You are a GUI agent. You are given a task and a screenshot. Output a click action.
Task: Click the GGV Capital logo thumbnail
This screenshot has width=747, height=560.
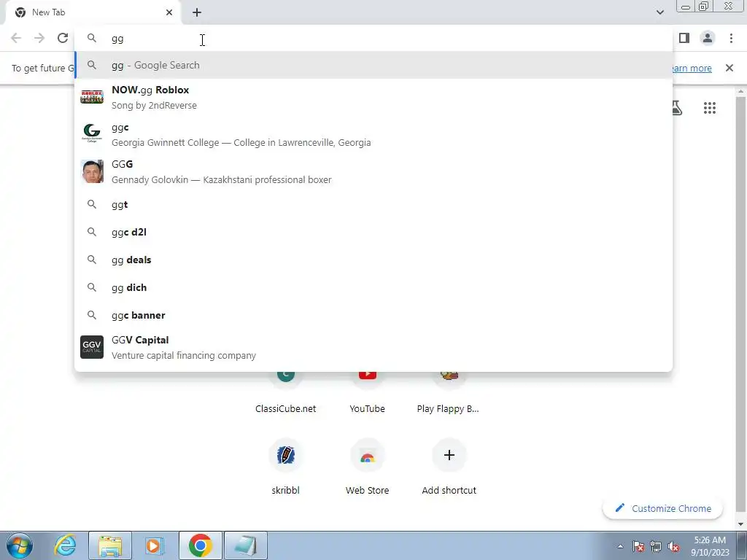(92, 347)
